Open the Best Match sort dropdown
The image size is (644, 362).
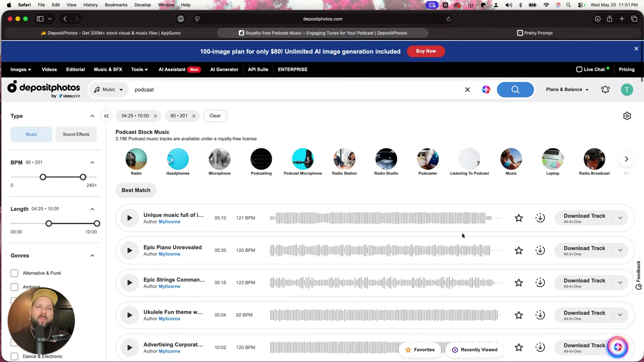[x=136, y=190]
